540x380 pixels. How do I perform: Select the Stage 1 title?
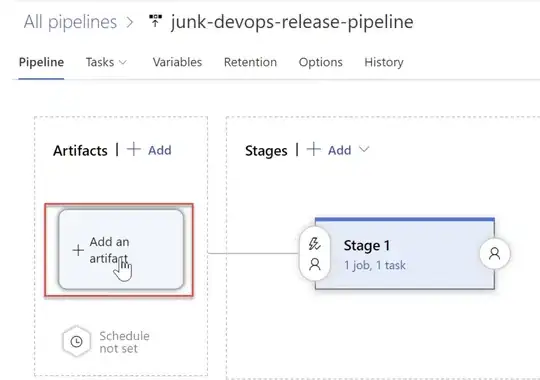coord(367,245)
